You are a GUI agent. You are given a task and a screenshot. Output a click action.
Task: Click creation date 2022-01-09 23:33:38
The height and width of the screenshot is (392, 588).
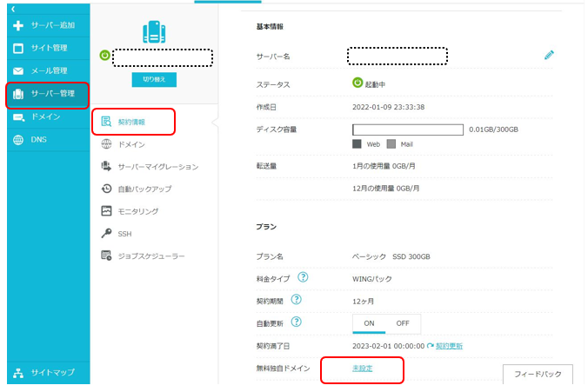389,107
